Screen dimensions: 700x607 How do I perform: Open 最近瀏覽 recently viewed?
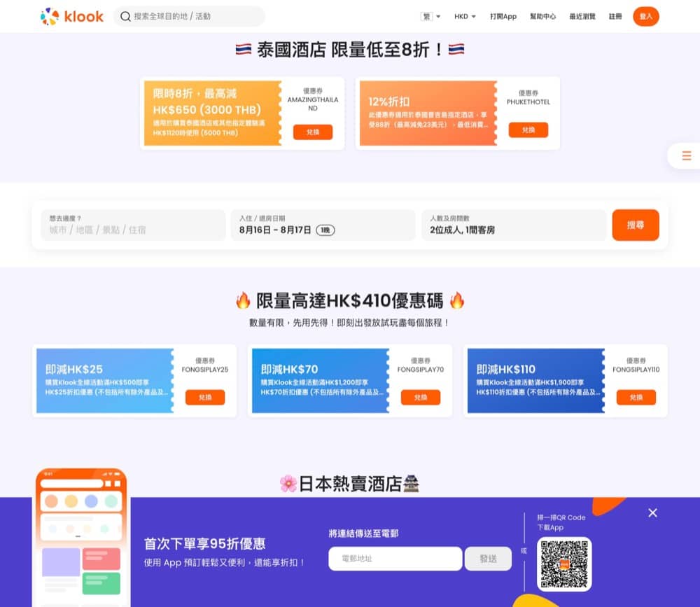(x=583, y=16)
